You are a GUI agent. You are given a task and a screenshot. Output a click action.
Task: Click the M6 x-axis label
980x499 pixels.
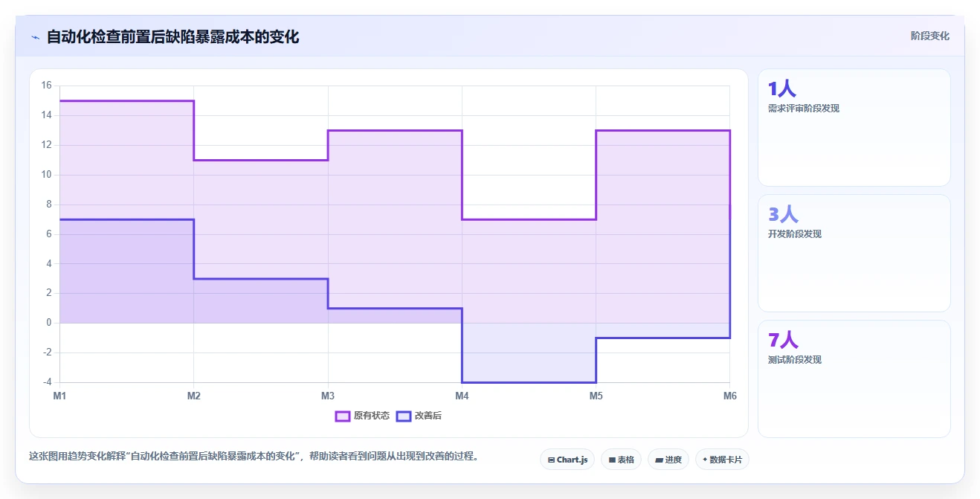(730, 396)
